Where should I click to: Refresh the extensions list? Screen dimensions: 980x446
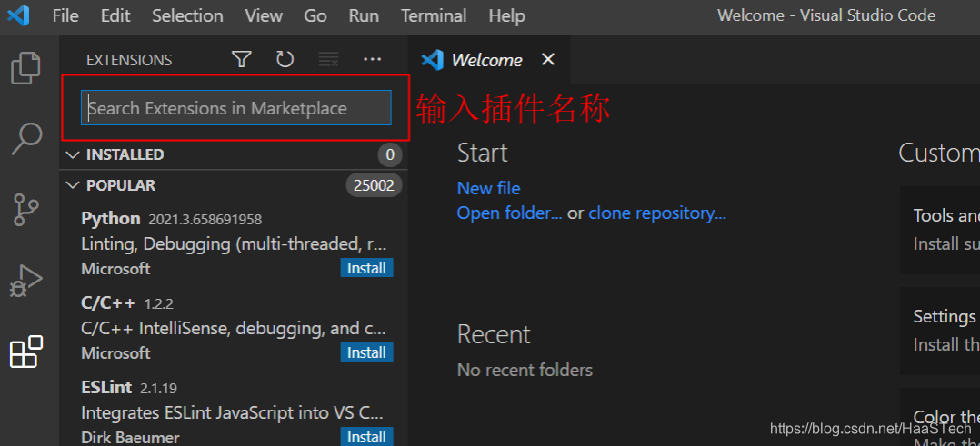pyautogui.click(x=285, y=59)
